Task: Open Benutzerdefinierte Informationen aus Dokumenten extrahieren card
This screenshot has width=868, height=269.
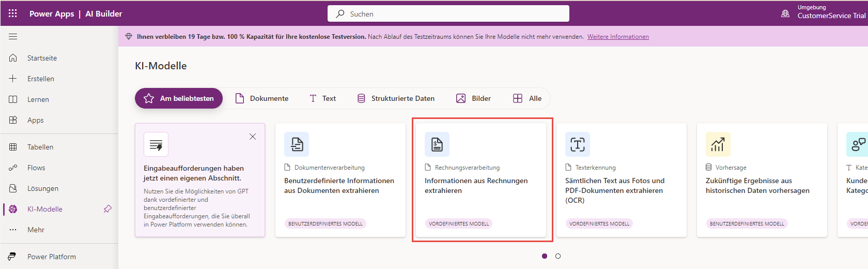Action: click(x=340, y=180)
